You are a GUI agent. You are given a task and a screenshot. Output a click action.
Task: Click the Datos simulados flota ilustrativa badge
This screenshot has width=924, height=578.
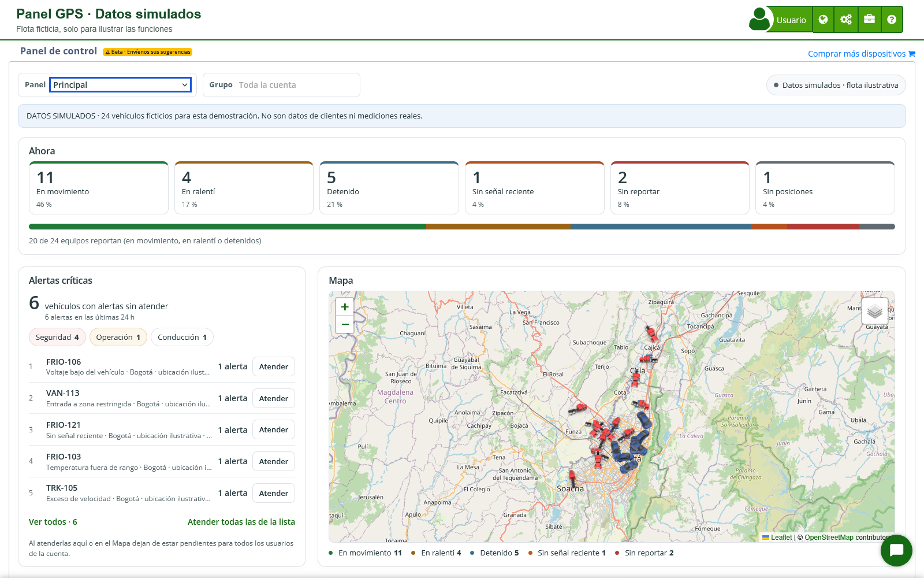click(x=836, y=85)
